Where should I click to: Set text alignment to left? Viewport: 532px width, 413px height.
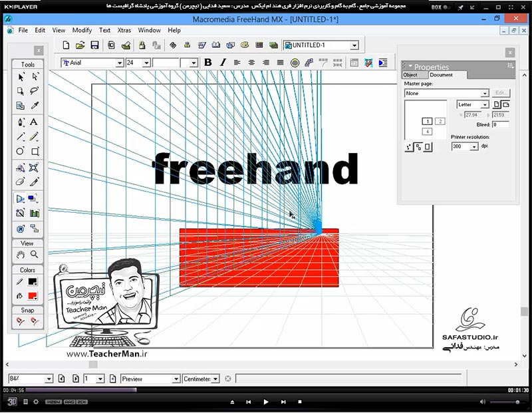pos(237,63)
